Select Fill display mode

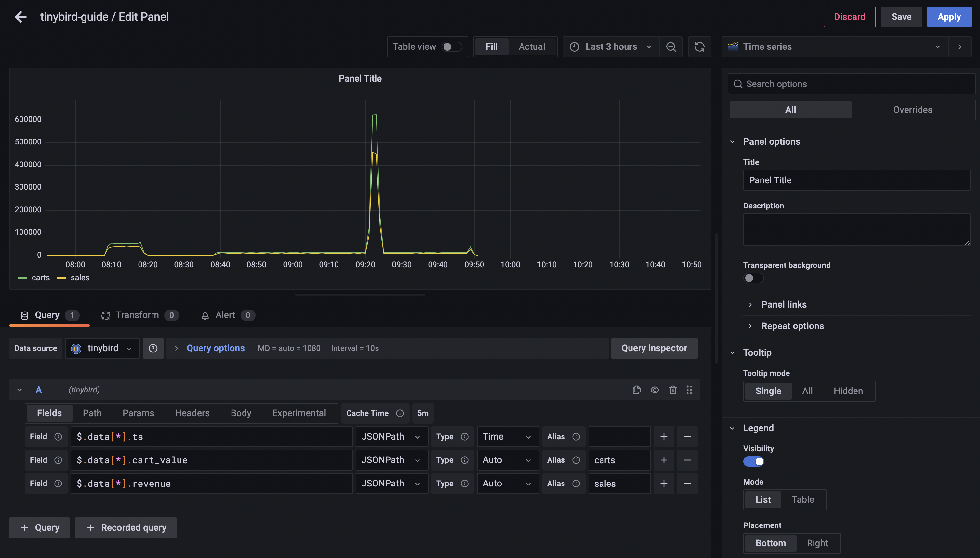click(x=492, y=47)
